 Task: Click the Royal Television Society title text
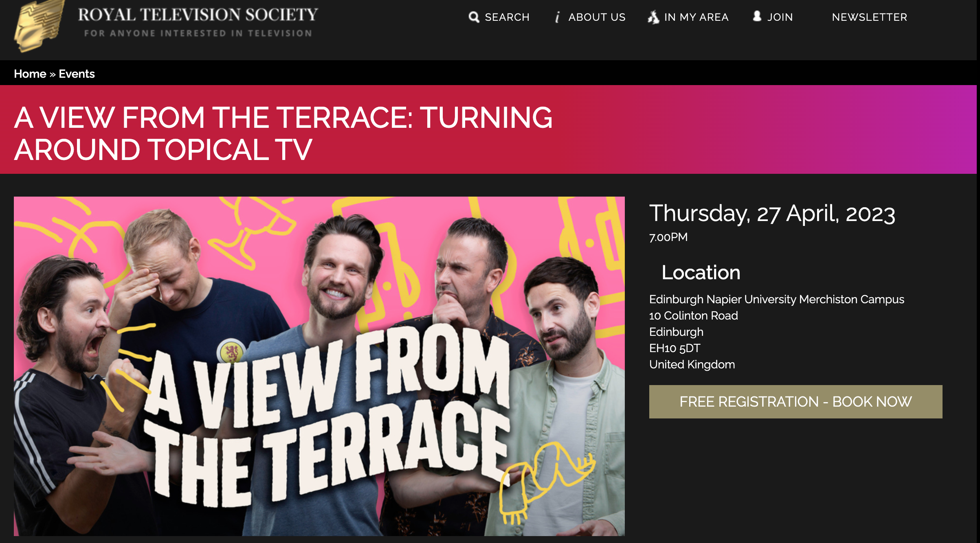pos(198,15)
